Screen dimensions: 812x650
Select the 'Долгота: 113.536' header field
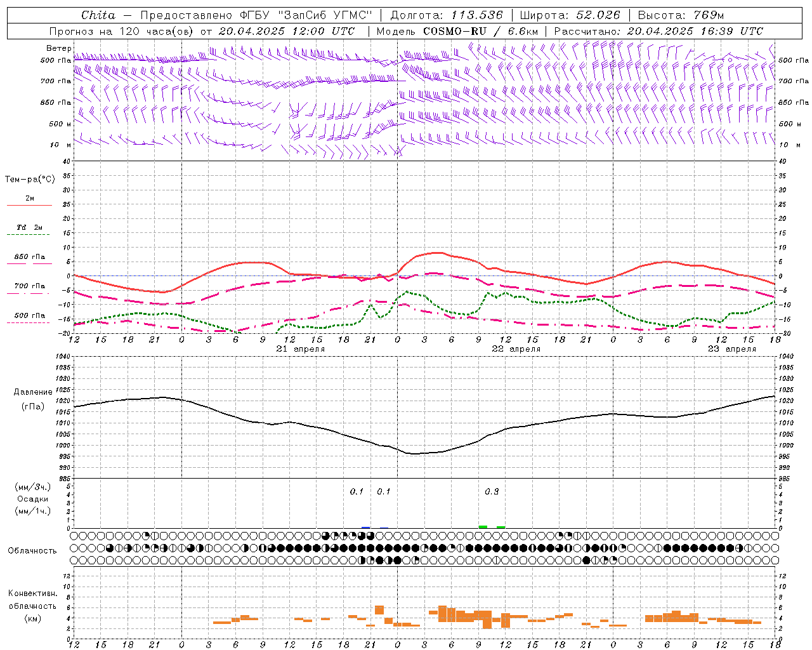(447, 15)
